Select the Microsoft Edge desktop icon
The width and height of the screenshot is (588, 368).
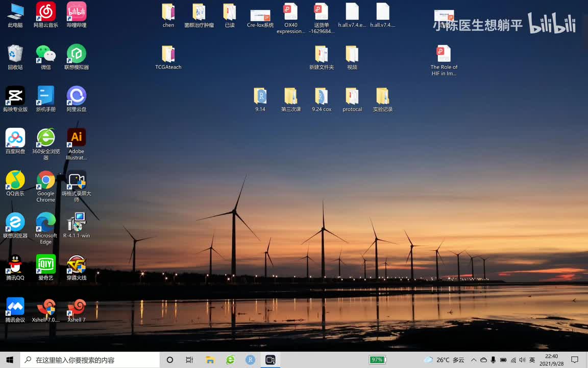(46, 223)
